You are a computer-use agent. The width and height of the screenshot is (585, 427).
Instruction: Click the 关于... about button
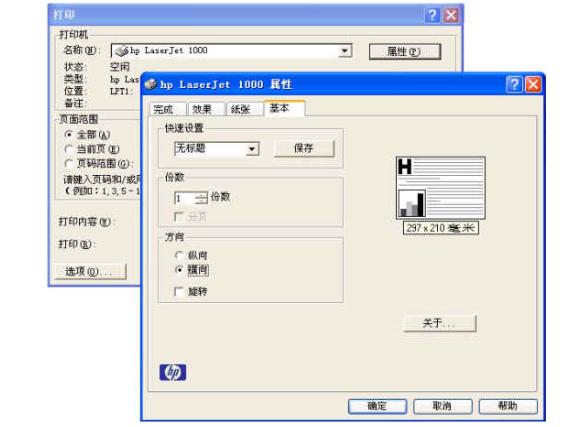[440, 323]
